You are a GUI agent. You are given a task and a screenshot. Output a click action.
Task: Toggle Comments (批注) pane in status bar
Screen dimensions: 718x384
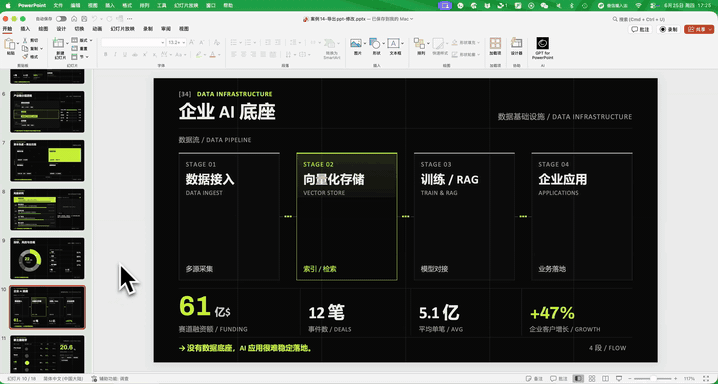(558, 379)
